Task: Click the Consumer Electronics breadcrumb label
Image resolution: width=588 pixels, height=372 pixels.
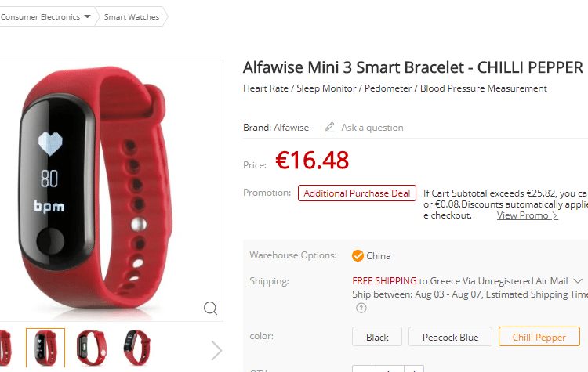Action: tap(40, 17)
